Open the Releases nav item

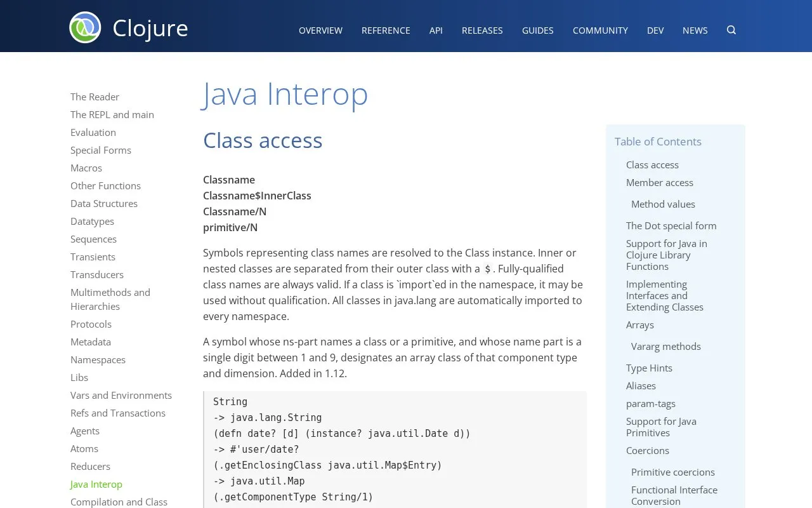coord(482,30)
